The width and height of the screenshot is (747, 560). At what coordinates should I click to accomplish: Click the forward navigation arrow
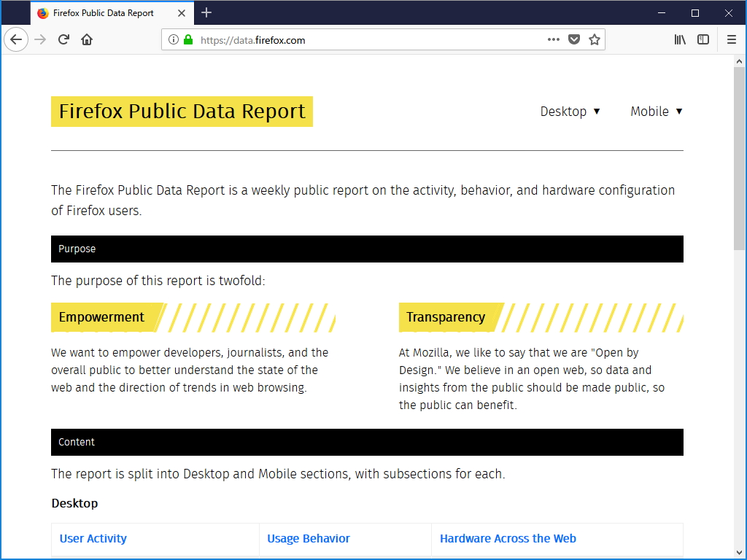pyautogui.click(x=39, y=39)
